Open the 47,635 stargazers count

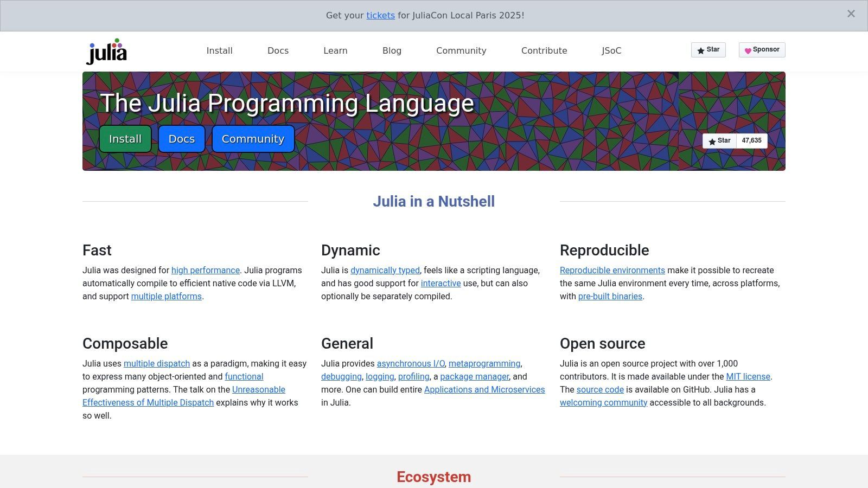[751, 141]
